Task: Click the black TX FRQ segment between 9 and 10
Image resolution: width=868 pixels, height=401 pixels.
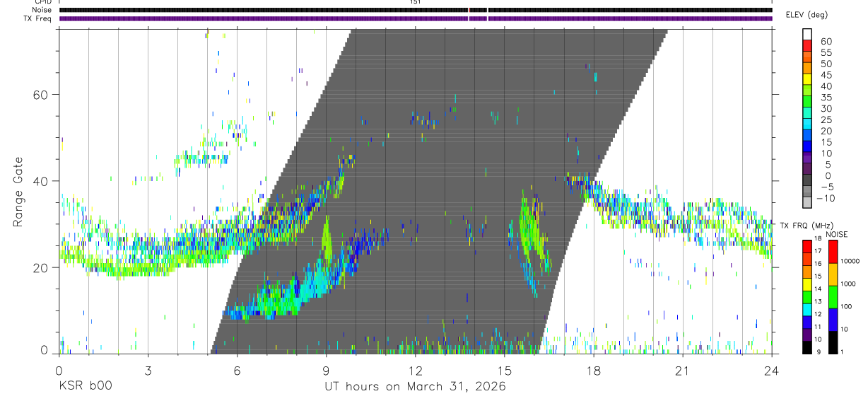Action: (x=807, y=347)
